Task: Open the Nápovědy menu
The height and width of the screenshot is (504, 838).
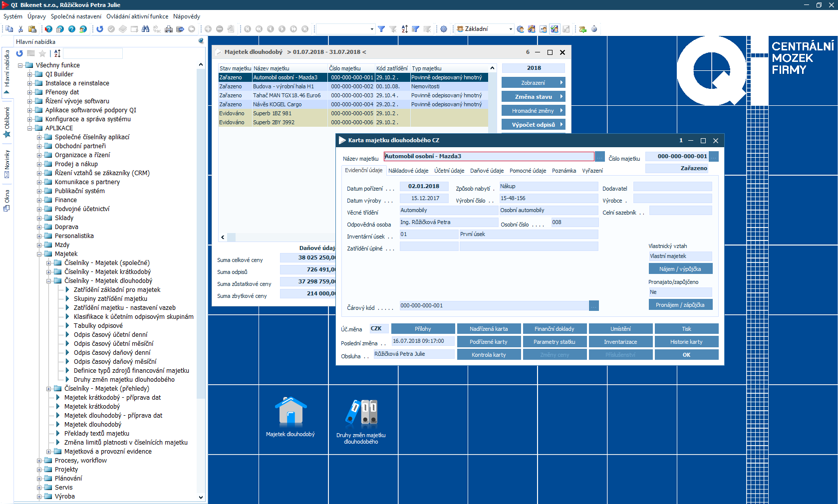Action: tap(186, 16)
